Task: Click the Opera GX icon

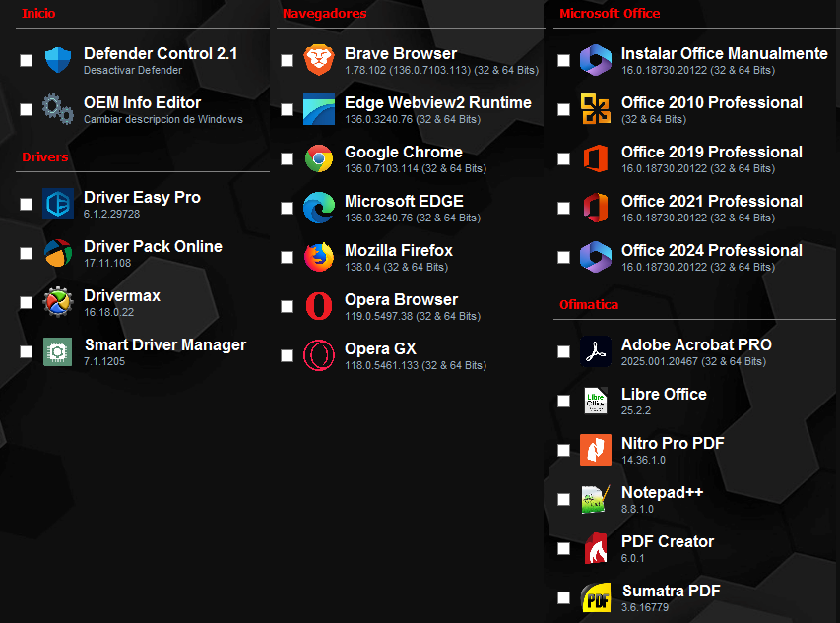Action: [319, 355]
